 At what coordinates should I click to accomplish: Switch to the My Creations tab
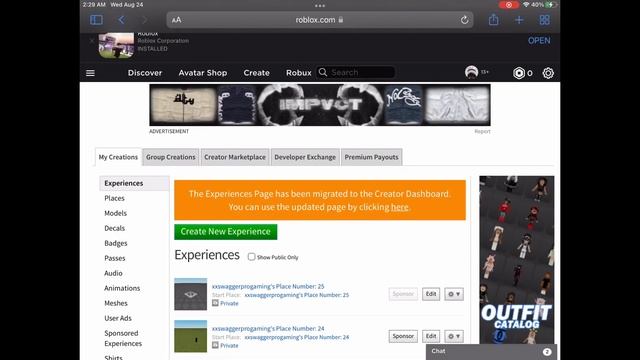point(118,157)
